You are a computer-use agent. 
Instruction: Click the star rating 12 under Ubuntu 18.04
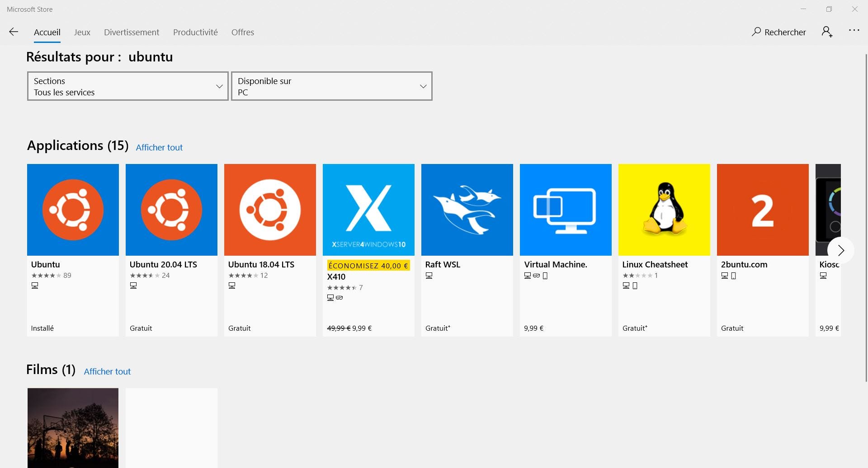(248, 275)
